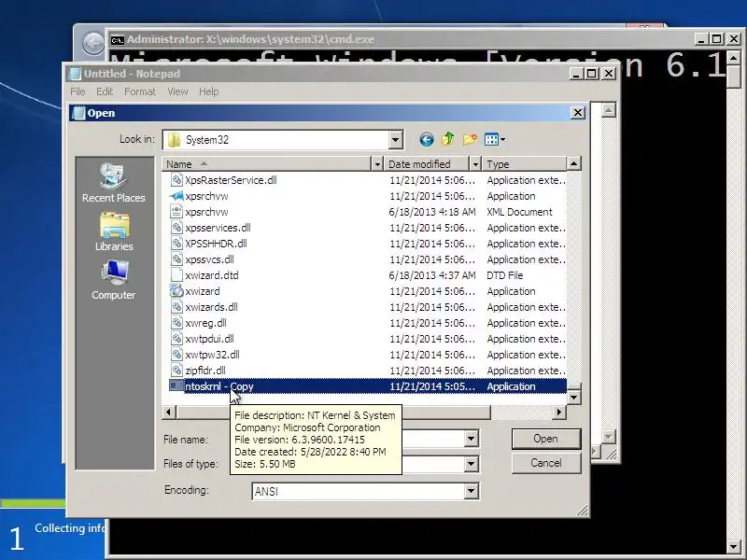Expand the File name combo box arrow

click(x=472, y=439)
